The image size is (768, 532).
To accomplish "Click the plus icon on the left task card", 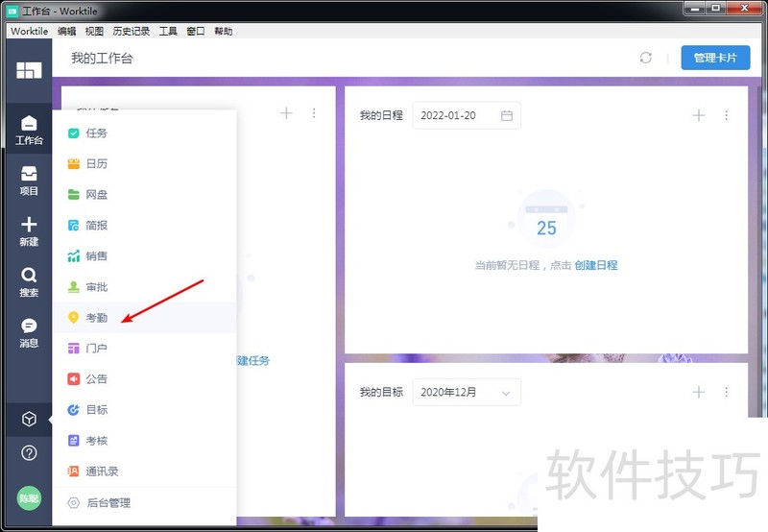I will (x=286, y=113).
